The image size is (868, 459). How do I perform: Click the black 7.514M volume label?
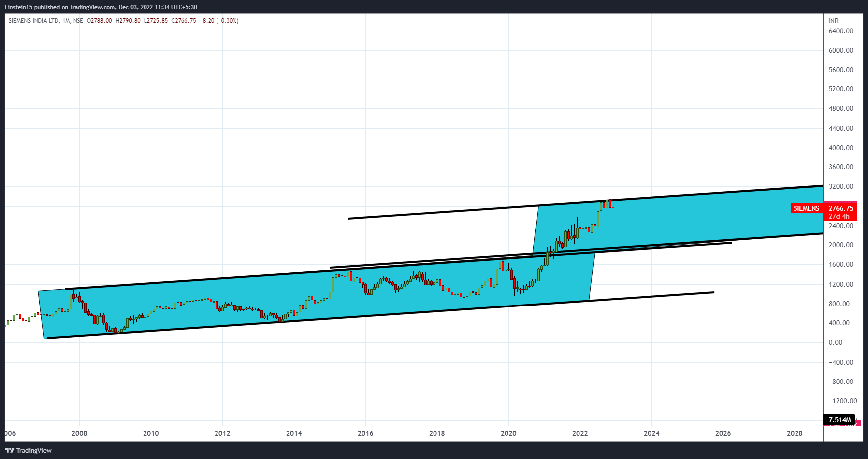(x=839, y=420)
